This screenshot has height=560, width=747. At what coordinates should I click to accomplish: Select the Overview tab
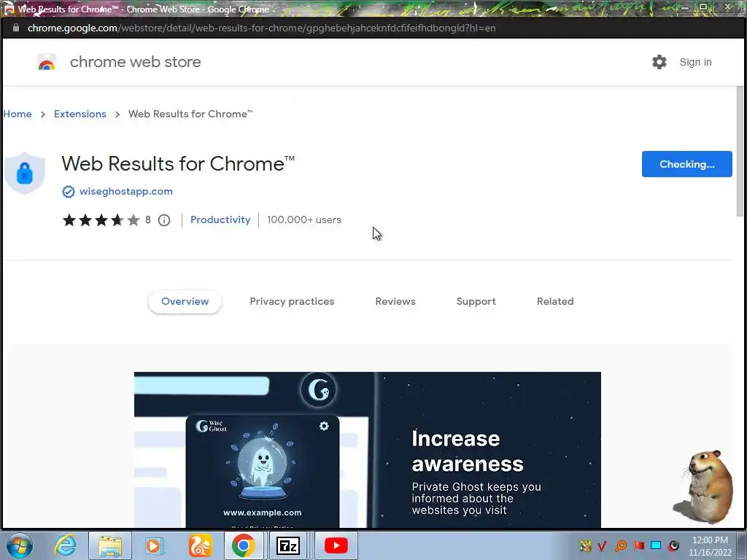coord(185,301)
